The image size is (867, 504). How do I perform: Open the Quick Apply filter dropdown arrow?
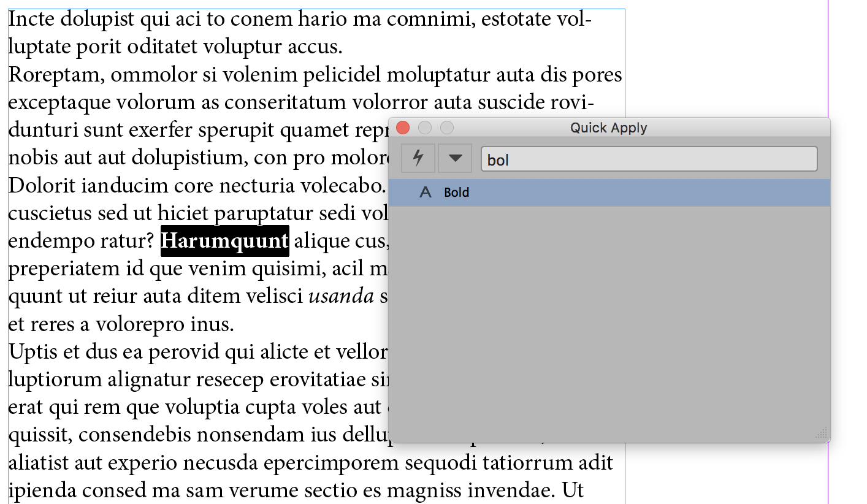(455, 158)
